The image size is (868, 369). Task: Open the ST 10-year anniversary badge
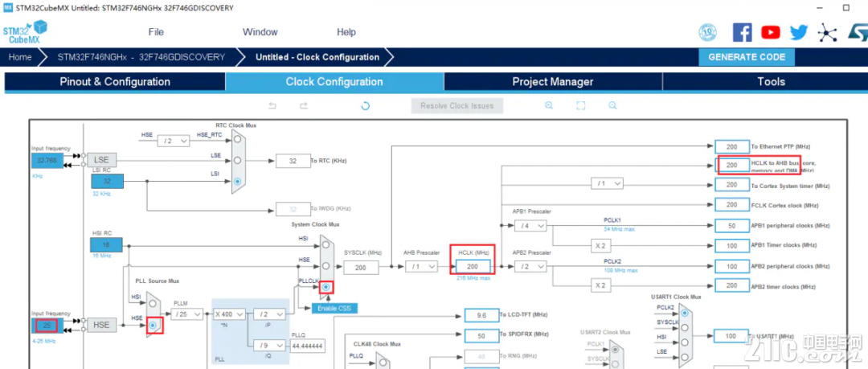708,32
